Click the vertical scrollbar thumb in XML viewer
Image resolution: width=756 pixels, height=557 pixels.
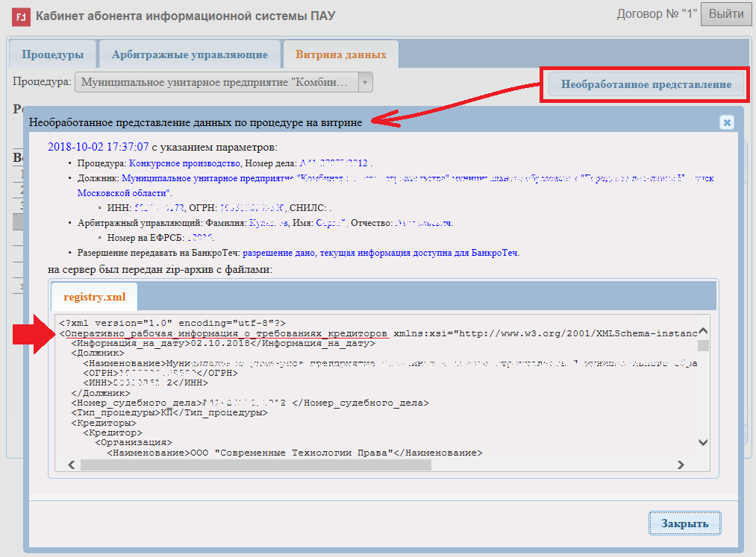pyautogui.click(x=702, y=345)
